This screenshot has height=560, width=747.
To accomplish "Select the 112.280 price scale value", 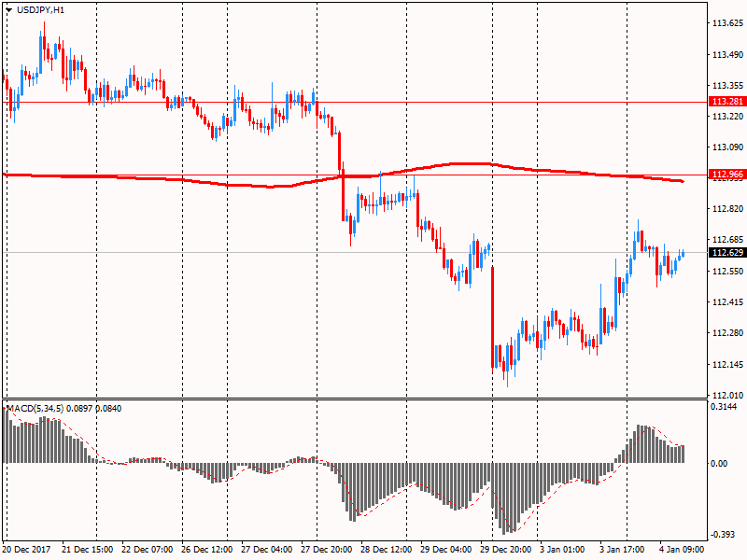I will 727,333.
